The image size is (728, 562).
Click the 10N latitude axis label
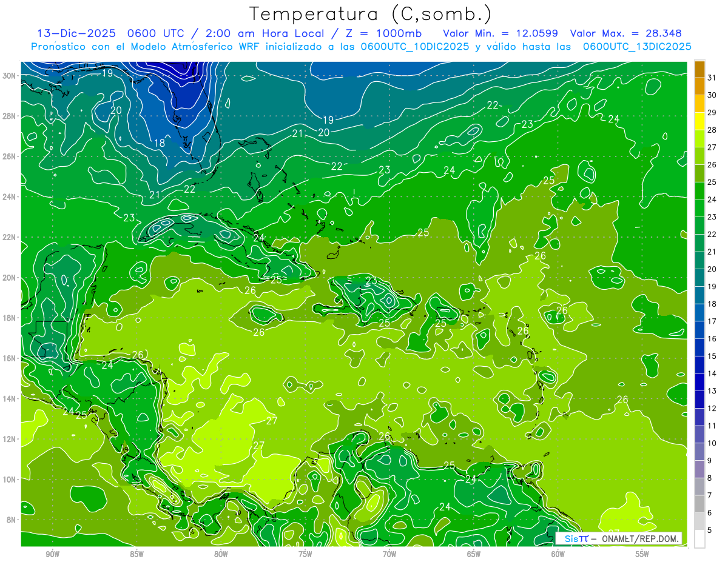[x=10, y=480]
